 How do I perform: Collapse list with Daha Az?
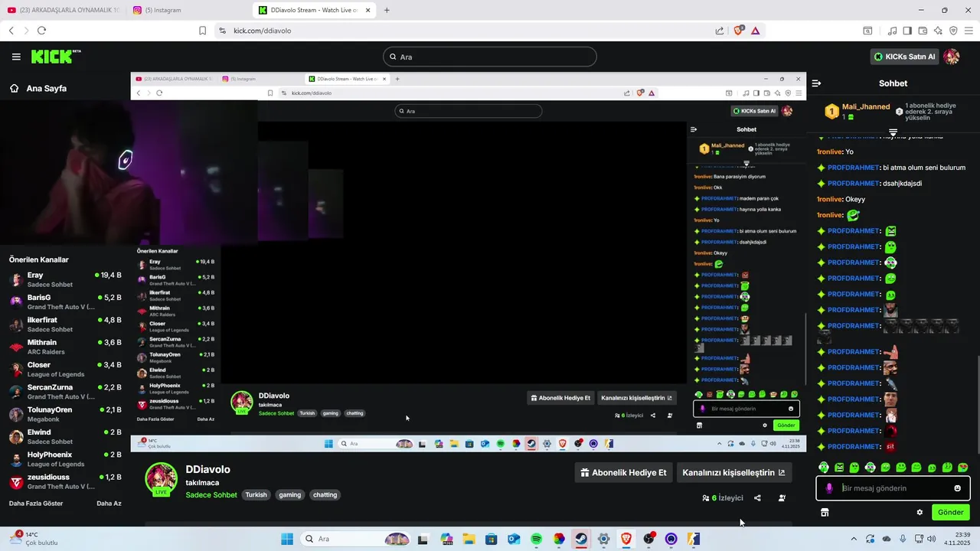coord(109,504)
